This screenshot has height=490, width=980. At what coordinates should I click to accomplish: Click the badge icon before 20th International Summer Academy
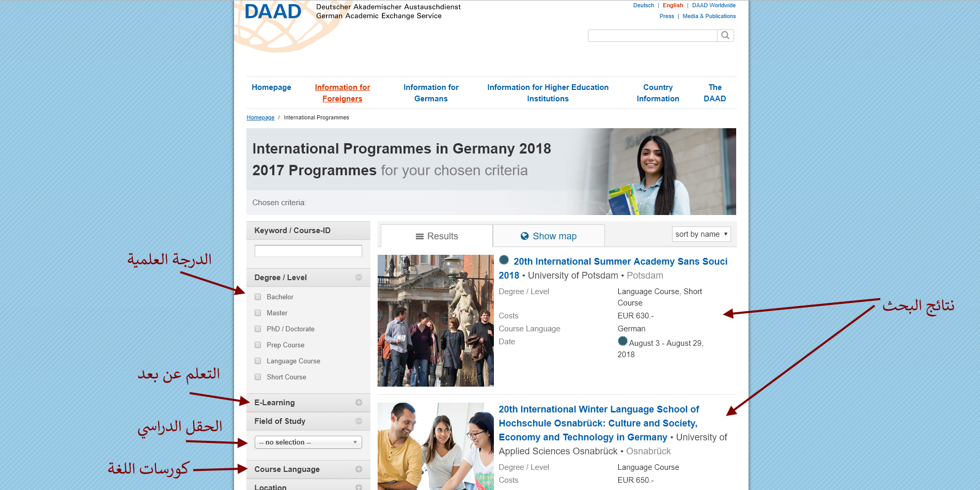point(504,260)
